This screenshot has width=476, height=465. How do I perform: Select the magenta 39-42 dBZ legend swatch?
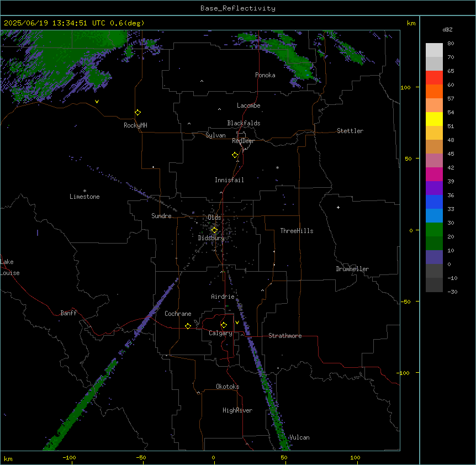point(434,174)
